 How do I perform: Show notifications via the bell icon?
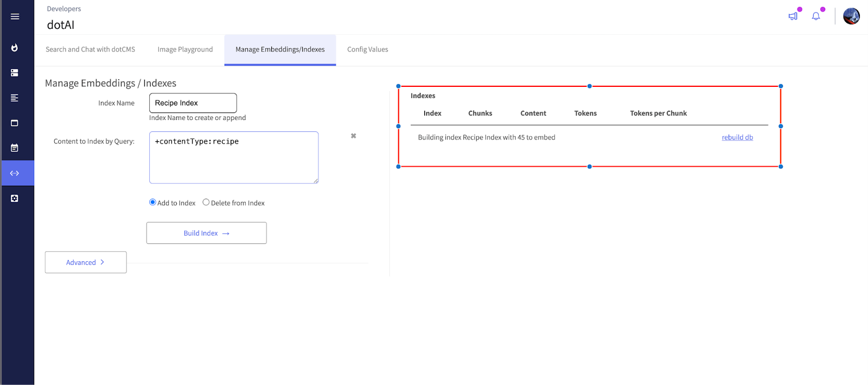815,16
